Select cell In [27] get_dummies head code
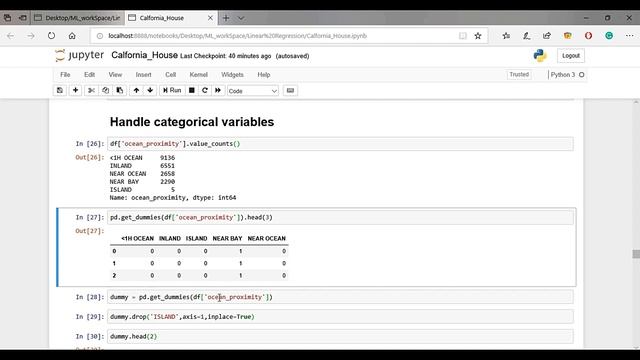 340,217
